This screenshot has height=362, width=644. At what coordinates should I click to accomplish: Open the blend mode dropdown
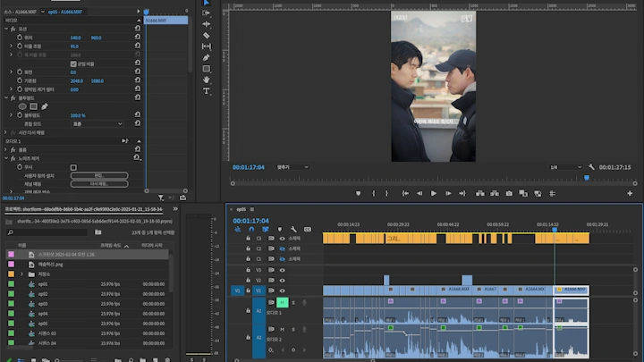click(x=98, y=123)
